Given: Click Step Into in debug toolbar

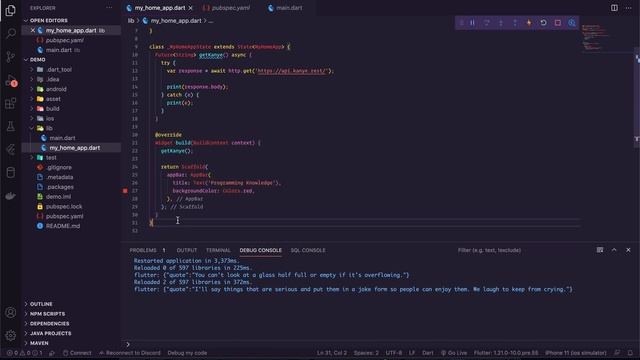Looking at the screenshot, I should coord(501,23).
